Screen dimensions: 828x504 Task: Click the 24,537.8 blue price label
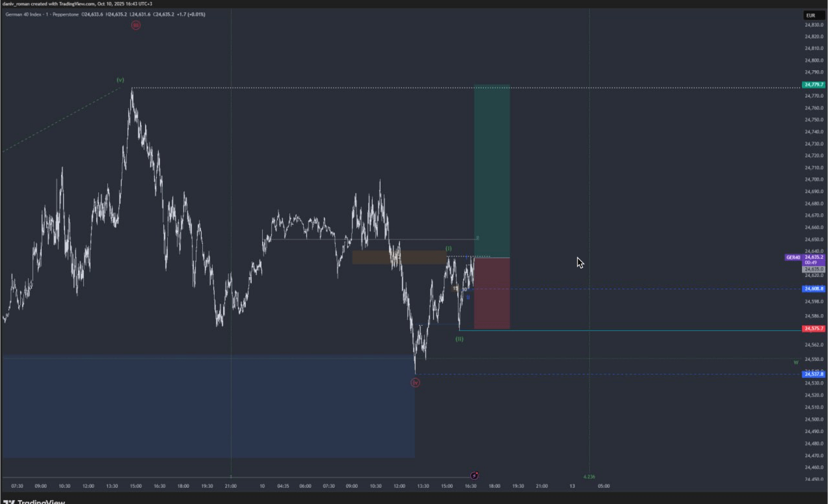pos(814,374)
